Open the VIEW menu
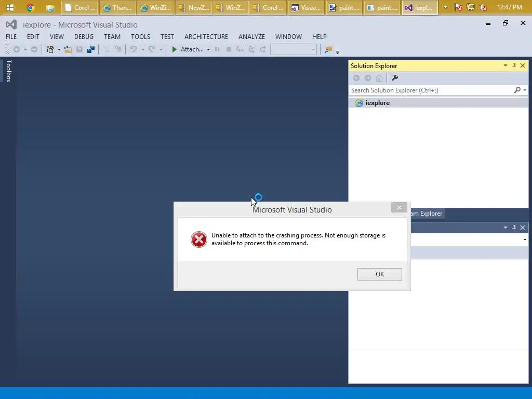This screenshot has width=532, height=399. [x=57, y=37]
